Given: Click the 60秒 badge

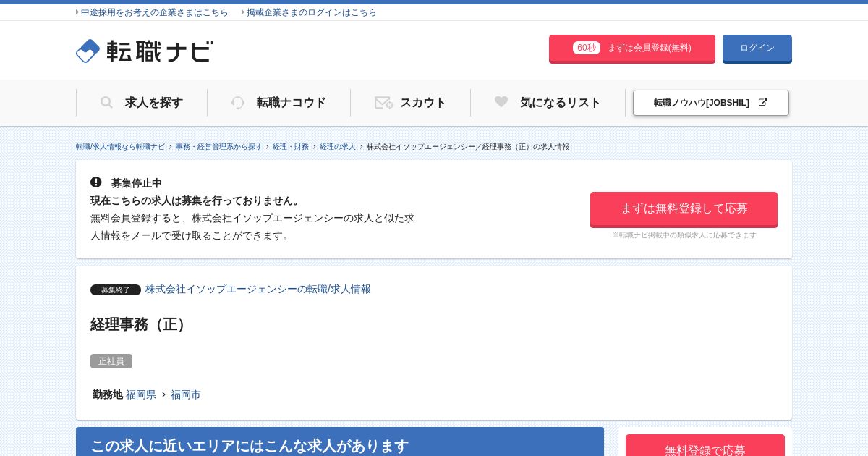Looking at the screenshot, I should click(x=587, y=48).
